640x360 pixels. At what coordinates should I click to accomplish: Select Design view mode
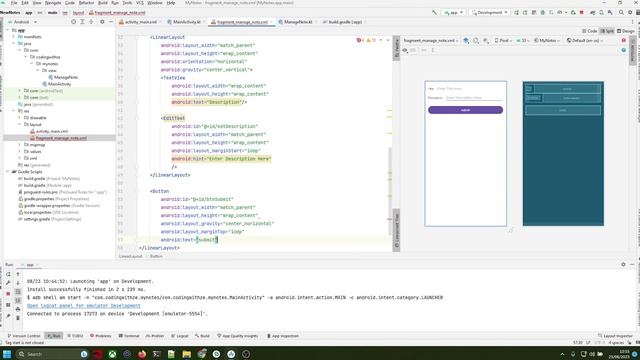[626, 31]
